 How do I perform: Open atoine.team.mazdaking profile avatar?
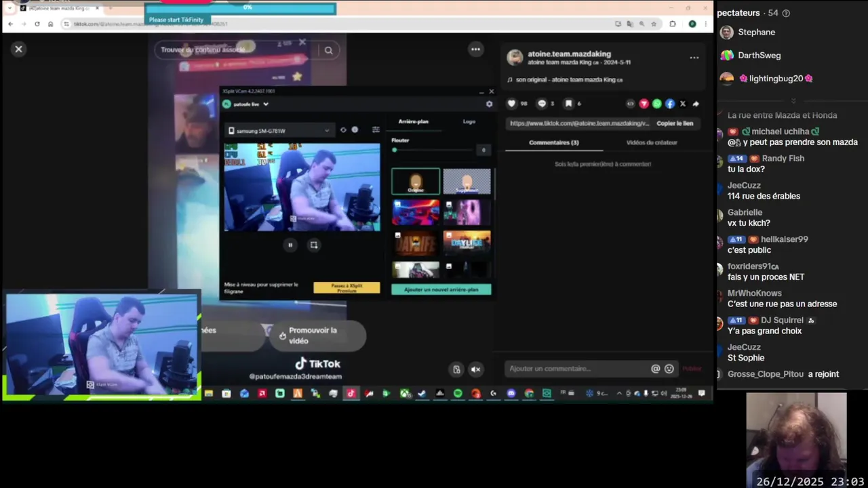point(515,58)
